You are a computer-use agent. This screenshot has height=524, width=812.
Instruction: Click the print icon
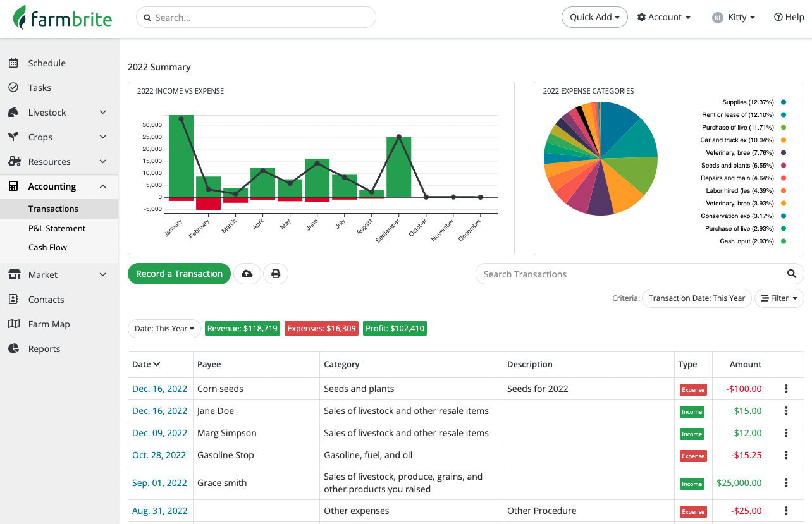(x=275, y=274)
